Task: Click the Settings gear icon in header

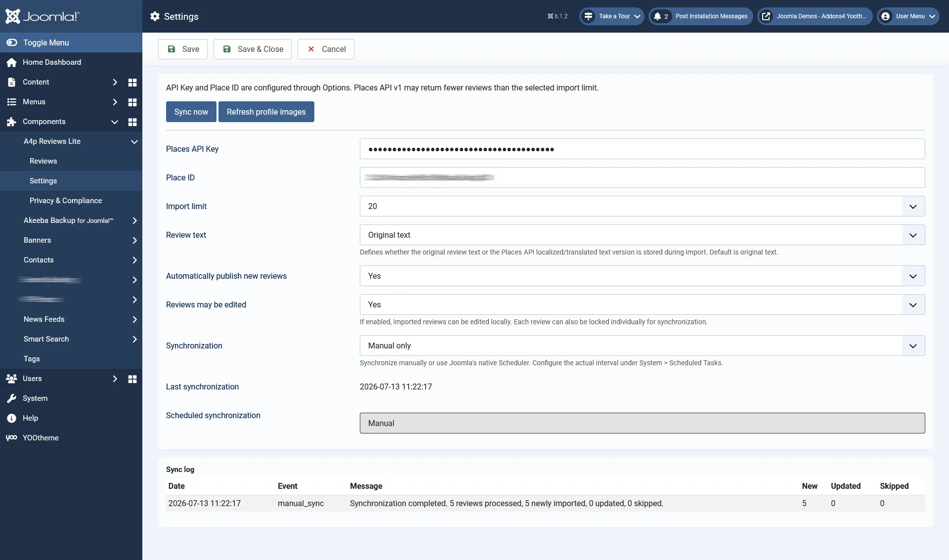Action: tap(155, 16)
